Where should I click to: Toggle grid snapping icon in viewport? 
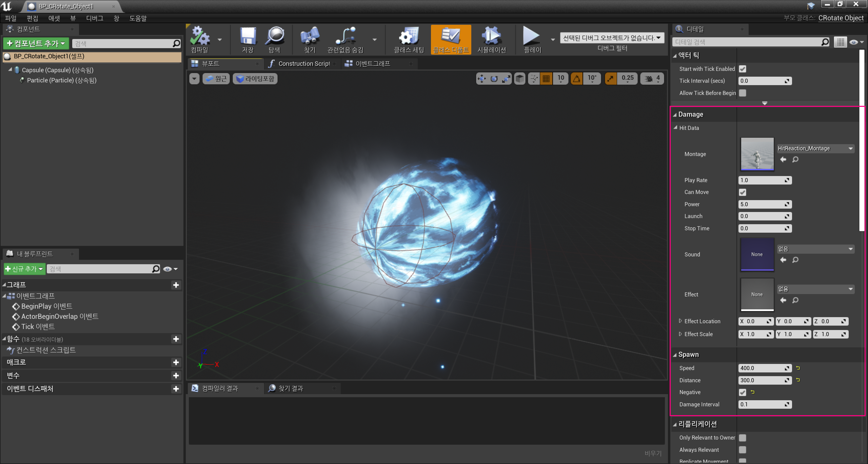tap(546, 79)
